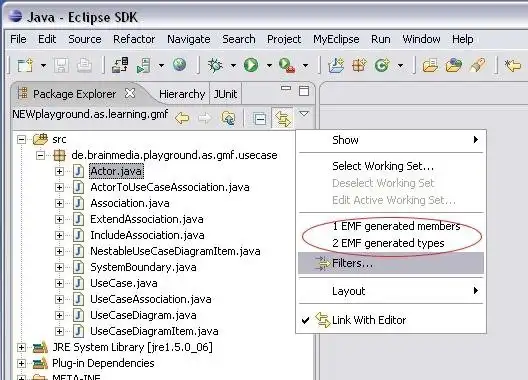Click the Forward arrow in explorer

(x=204, y=118)
